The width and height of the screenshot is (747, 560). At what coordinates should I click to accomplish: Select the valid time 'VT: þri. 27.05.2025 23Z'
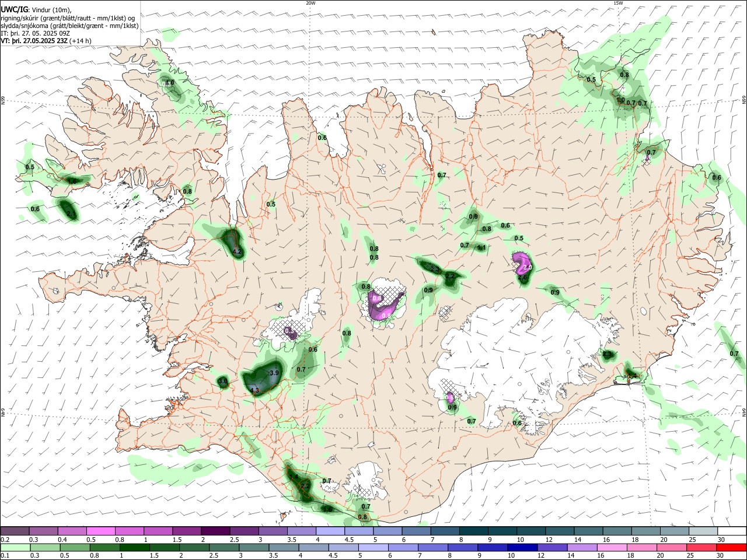pyautogui.click(x=34, y=41)
